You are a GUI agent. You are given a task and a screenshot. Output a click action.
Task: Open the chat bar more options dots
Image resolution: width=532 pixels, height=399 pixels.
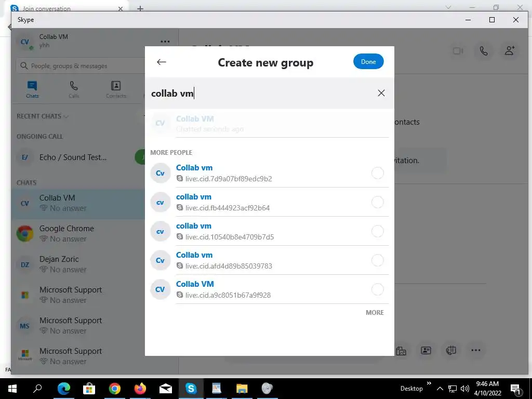476,351
